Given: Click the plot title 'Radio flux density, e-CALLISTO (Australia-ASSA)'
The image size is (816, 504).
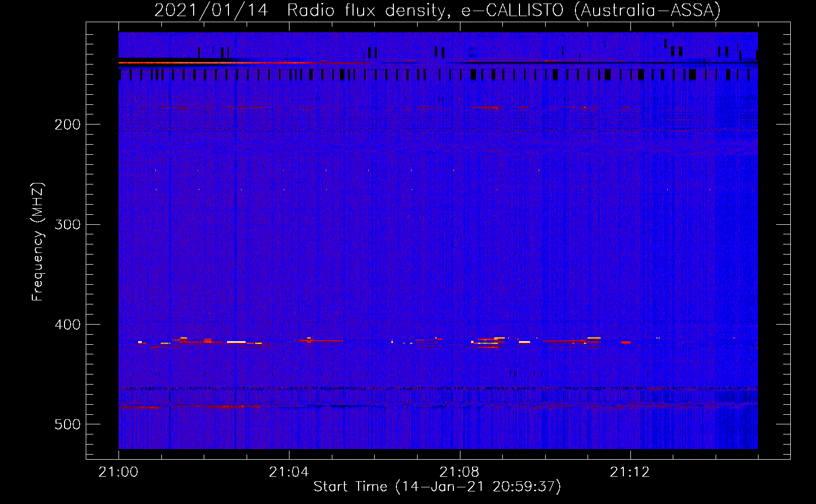Looking at the screenshot, I should [504, 10].
